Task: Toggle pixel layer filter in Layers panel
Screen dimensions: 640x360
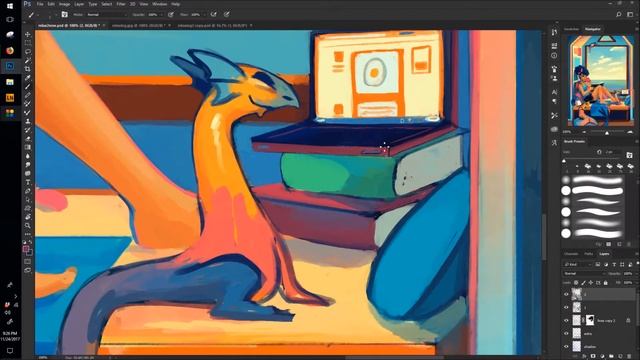Action: tap(598, 264)
